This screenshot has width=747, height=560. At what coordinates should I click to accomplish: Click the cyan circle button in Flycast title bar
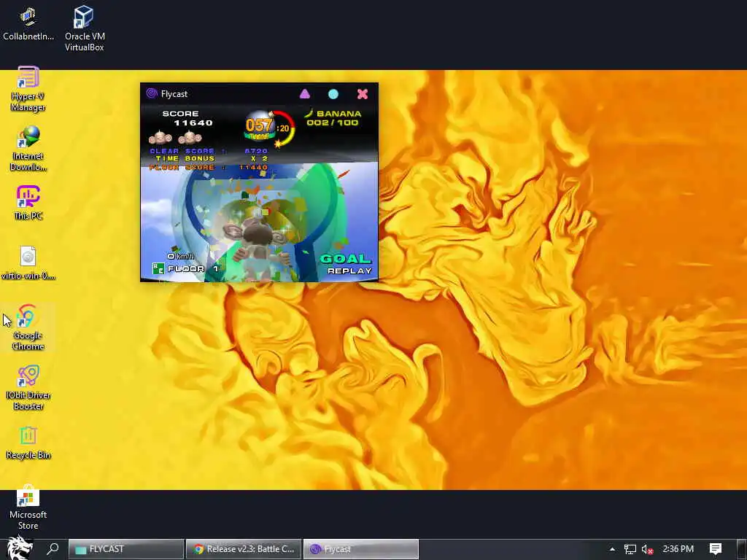(x=333, y=94)
